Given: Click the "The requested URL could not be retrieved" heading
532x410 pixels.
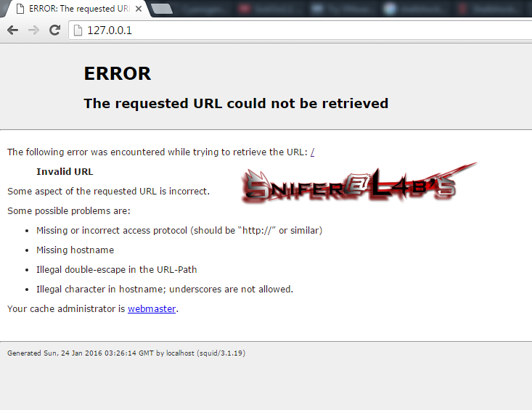Looking at the screenshot, I should tap(236, 104).
